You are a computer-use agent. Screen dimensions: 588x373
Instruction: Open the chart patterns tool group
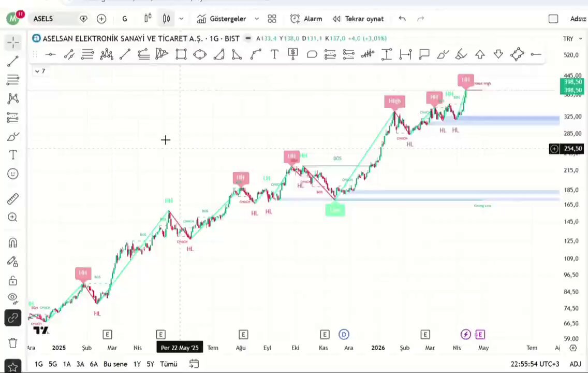click(13, 98)
